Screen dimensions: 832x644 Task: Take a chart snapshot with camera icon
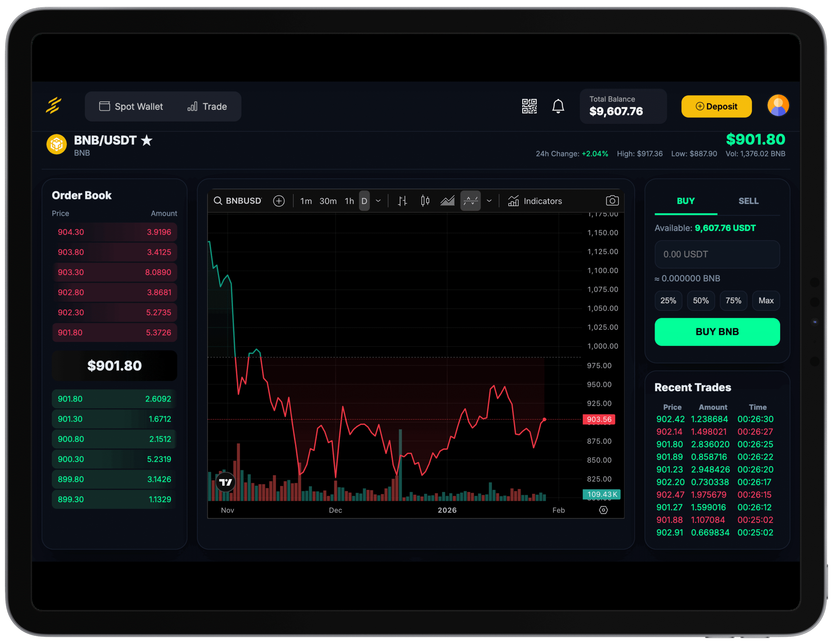612,201
